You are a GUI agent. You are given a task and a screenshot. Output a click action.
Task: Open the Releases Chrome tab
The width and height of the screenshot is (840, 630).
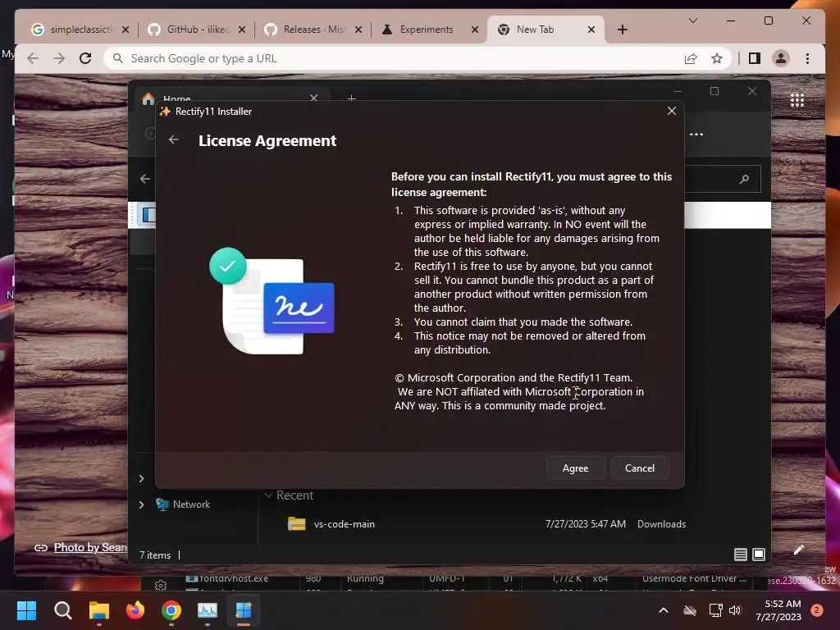click(x=314, y=30)
